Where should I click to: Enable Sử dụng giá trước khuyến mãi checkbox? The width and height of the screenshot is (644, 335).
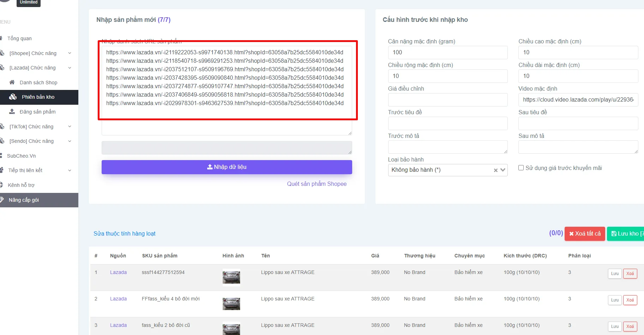pos(521,168)
